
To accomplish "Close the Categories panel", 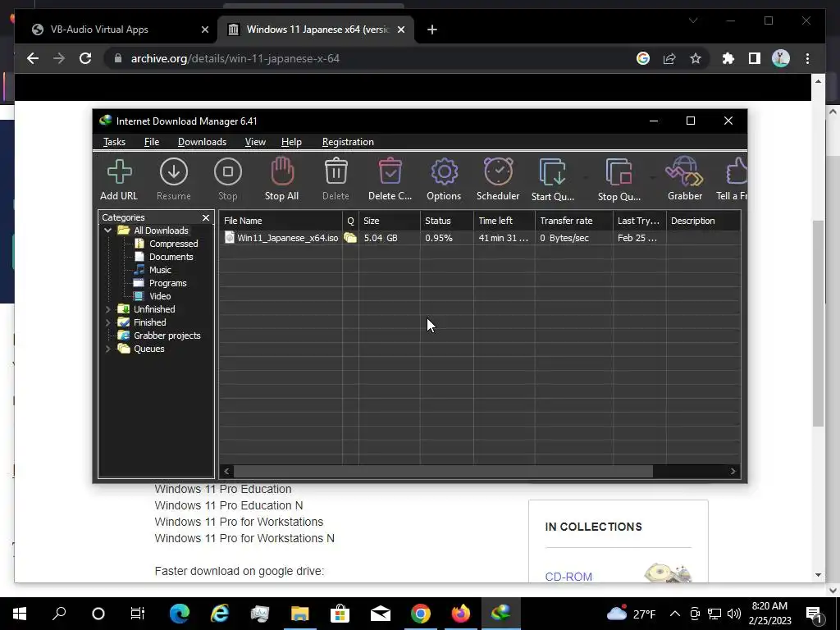I will click(x=206, y=217).
